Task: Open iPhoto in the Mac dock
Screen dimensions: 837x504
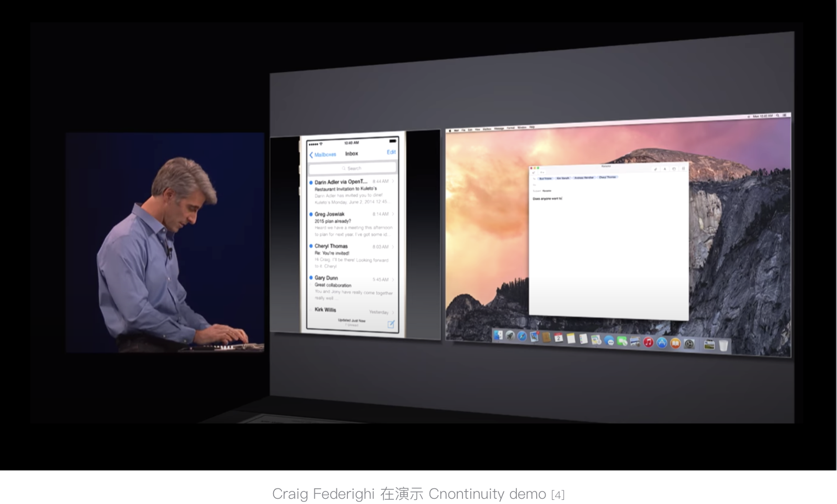Action: coord(635,341)
